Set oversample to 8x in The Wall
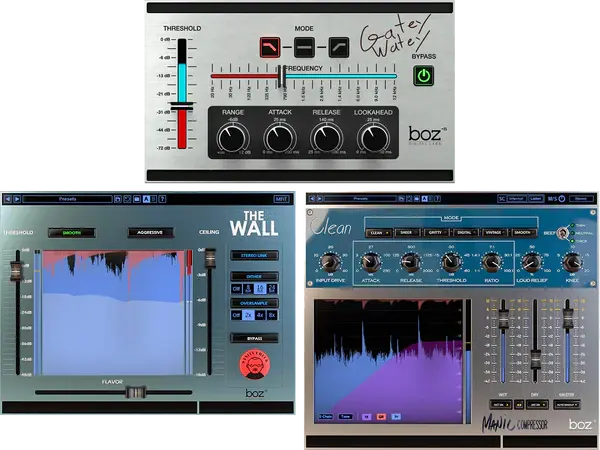Image resolution: width=600 pixels, height=450 pixels. [272, 315]
